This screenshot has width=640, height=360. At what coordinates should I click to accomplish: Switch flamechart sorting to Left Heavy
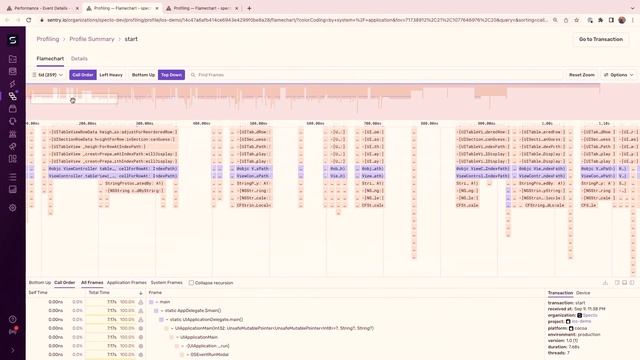(x=111, y=75)
